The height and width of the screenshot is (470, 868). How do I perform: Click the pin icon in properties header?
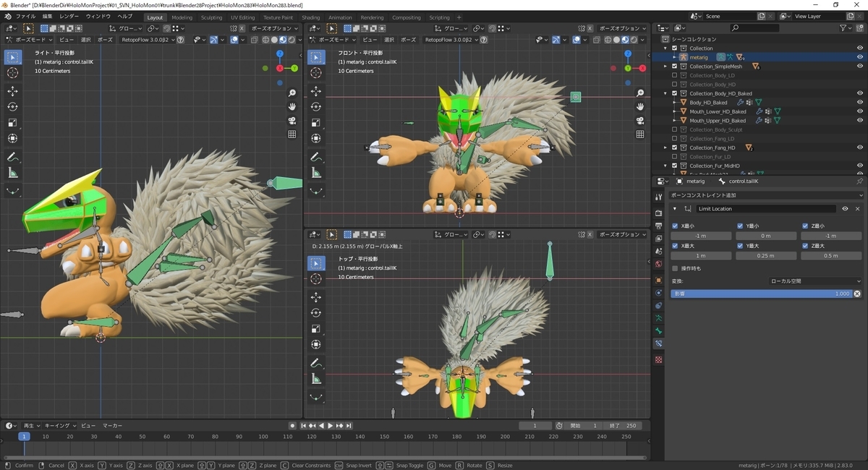pos(859,181)
